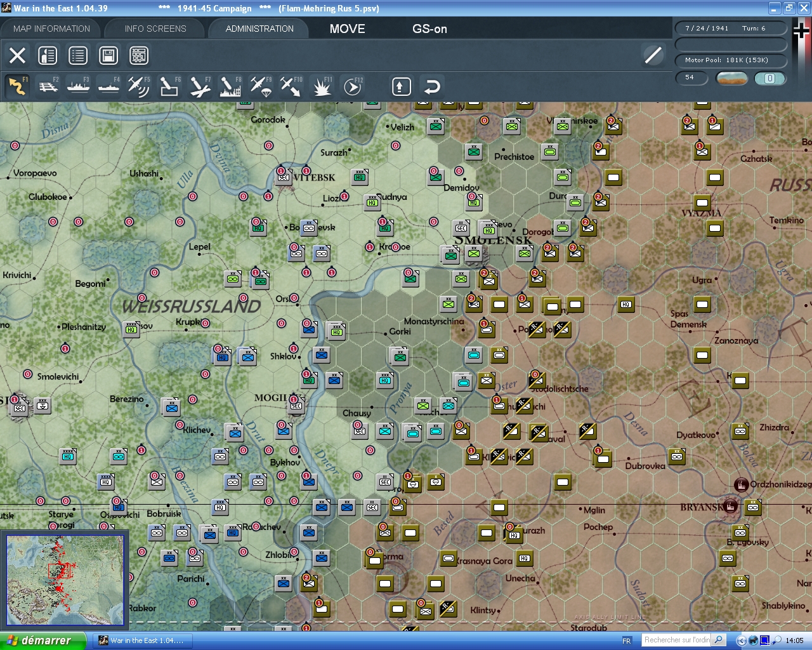Select the F6 bomb unit mode icon

click(x=169, y=86)
